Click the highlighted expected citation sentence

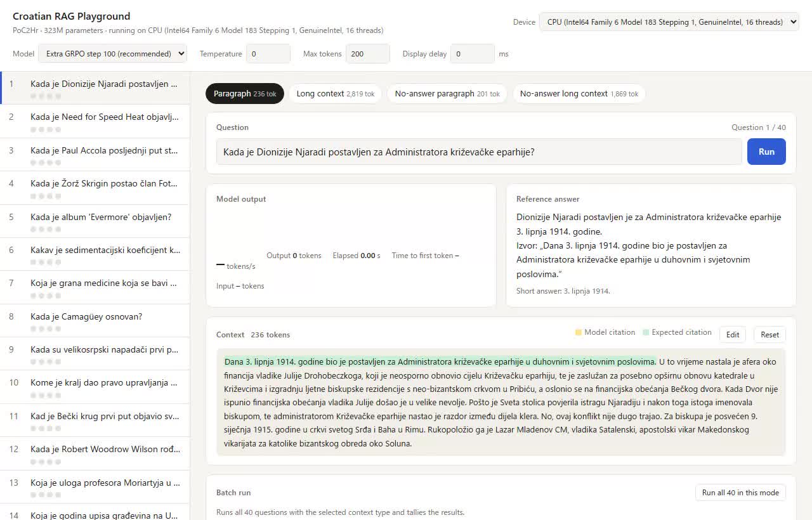pyautogui.click(x=440, y=362)
